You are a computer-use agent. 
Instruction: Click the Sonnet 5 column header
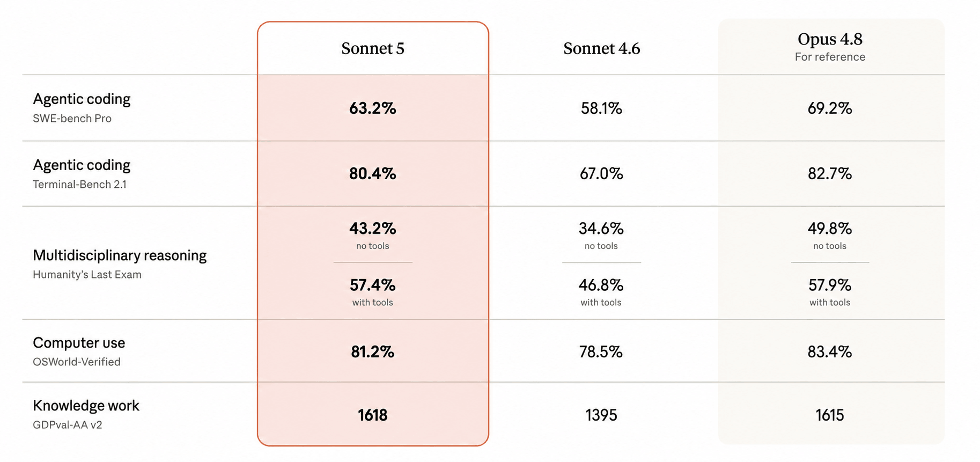pos(373,48)
